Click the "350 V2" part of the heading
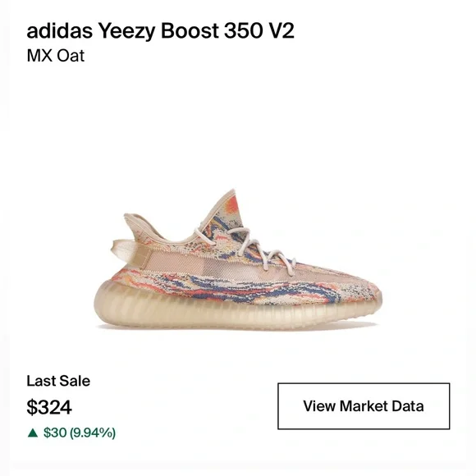 [259, 31]
